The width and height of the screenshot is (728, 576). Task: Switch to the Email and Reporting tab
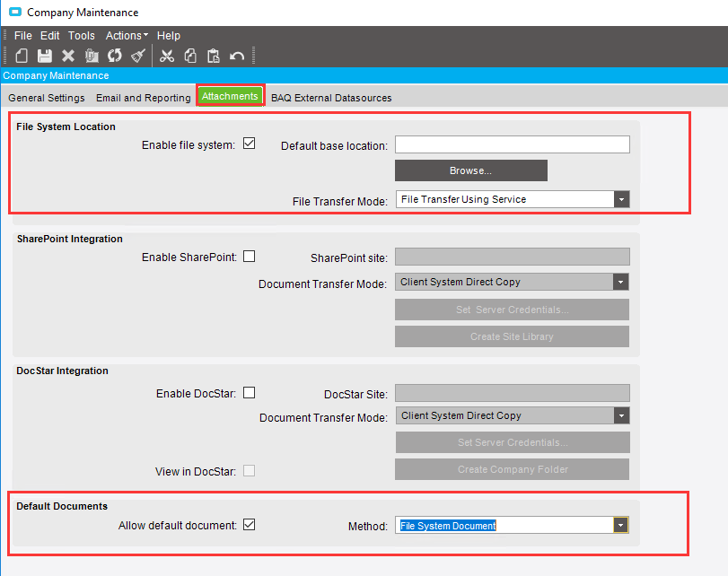click(x=144, y=98)
